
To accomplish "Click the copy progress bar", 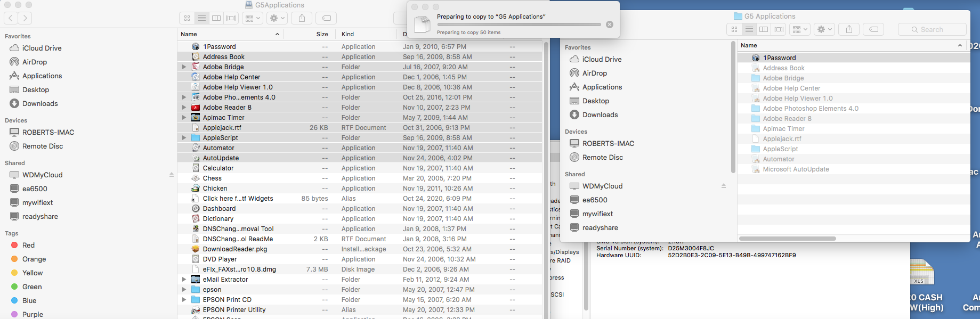I will pyautogui.click(x=519, y=24).
